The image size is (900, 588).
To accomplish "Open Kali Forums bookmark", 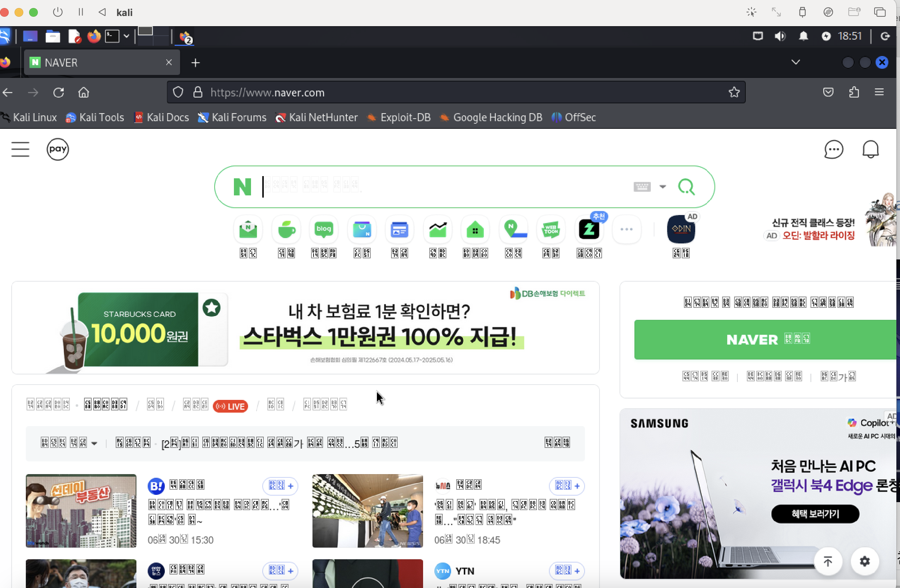I will pyautogui.click(x=232, y=118).
